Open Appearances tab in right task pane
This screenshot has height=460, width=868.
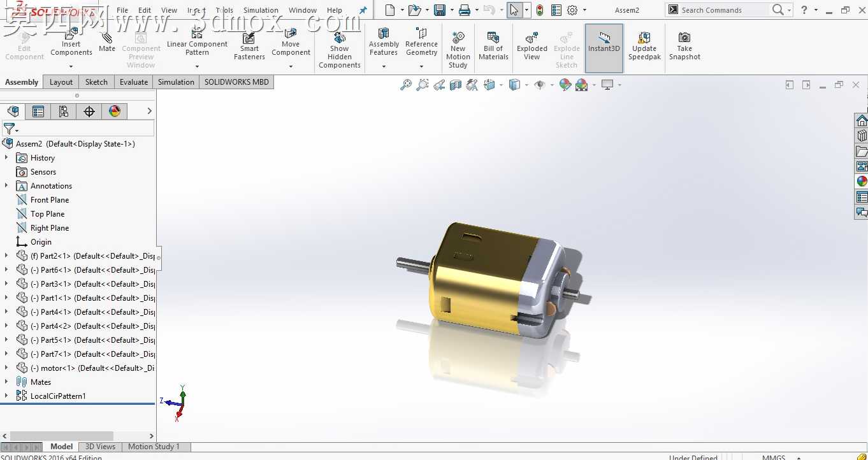[x=862, y=182]
